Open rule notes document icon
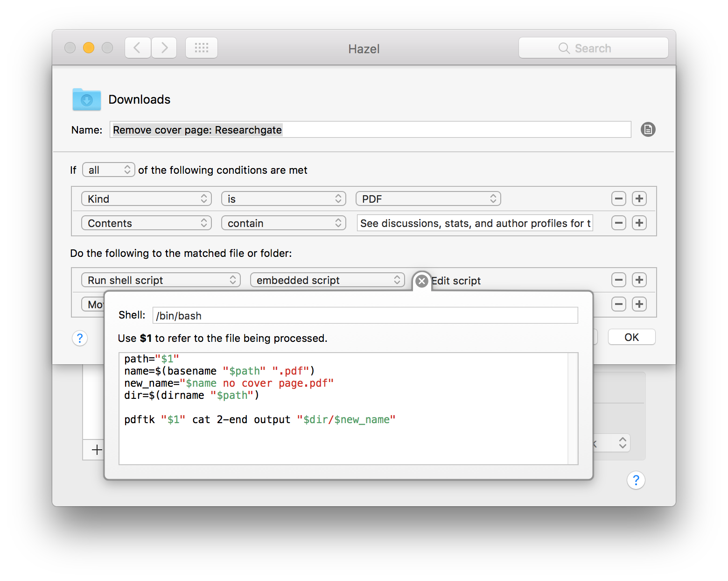 [648, 129]
